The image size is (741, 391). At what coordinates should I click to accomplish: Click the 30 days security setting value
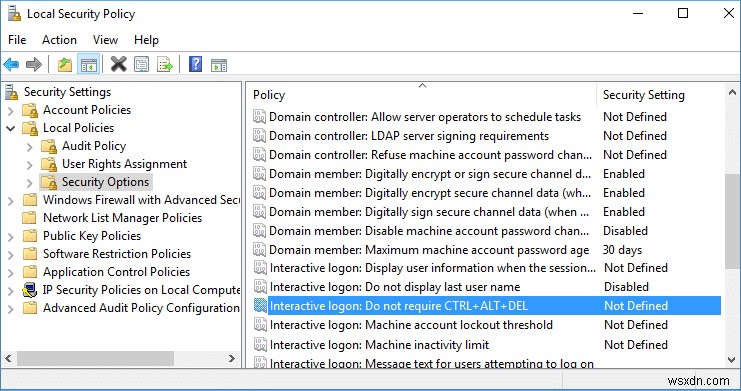[622, 250]
